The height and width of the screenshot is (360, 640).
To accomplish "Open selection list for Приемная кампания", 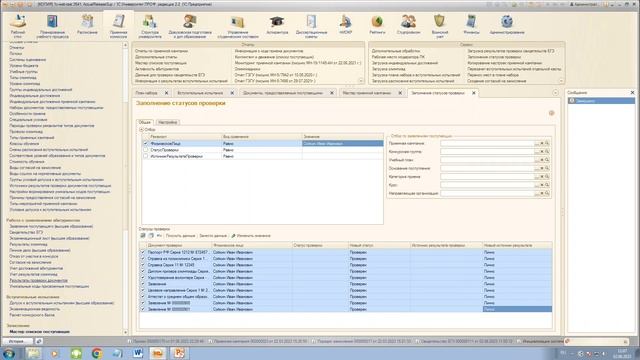I will pos(537,144).
